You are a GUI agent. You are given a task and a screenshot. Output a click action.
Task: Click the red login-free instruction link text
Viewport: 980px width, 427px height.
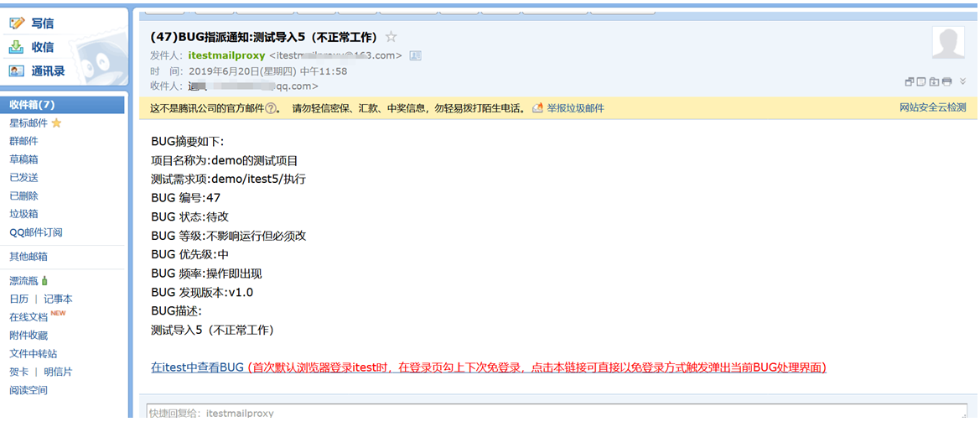point(537,367)
